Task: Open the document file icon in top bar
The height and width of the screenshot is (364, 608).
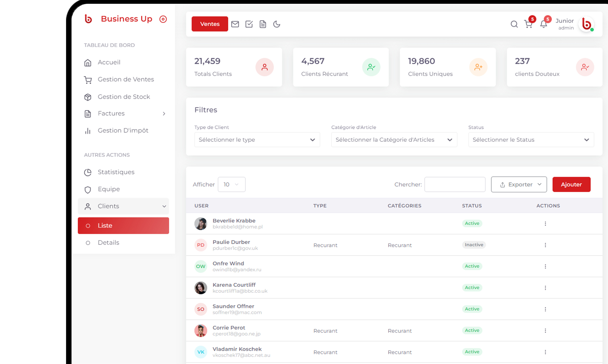Action: (x=263, y=24)
